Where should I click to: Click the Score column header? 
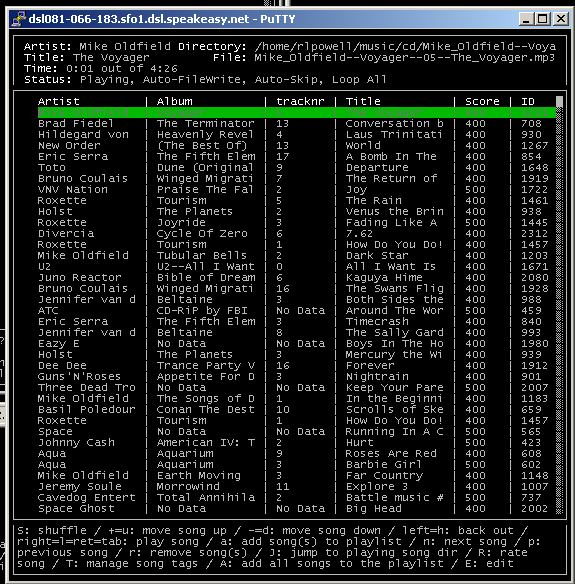(x=482, y=101)
